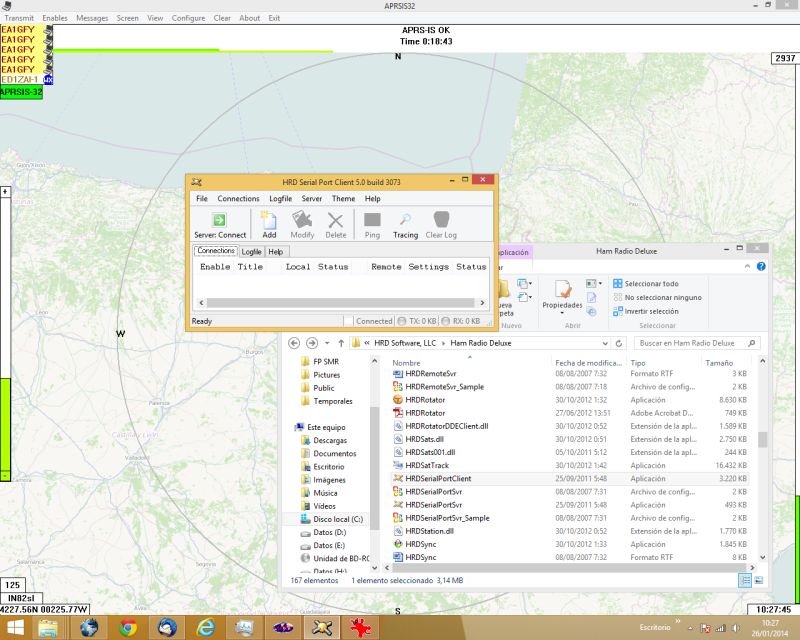Screen dimensions: 800x640
Task: Open Internet Explorer from the taskbar
Action: click(206, 628)
